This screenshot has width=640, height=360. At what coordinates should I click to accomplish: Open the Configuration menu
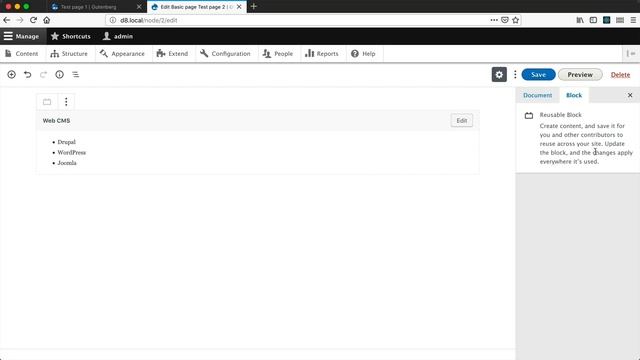click(x=225, y=53)
